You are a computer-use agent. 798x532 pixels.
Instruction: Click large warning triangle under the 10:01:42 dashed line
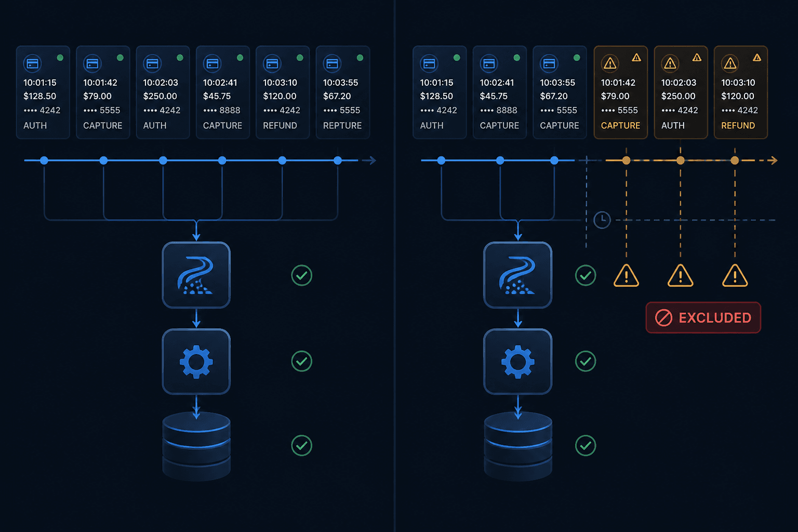[626, 275]
